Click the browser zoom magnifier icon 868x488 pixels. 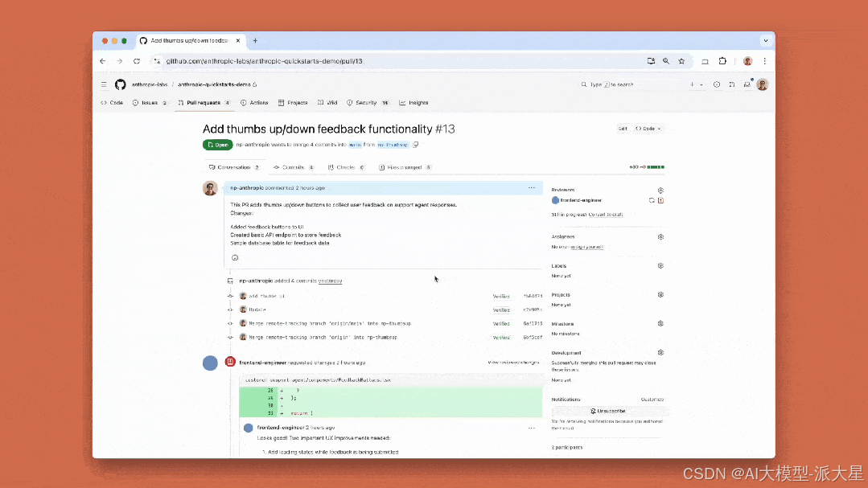pos(666,61)
